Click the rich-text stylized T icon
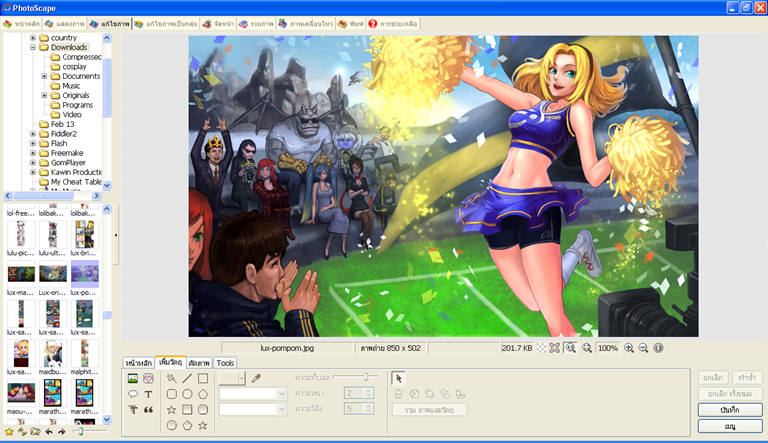Screen dimensions: 768x443 point(133,410)
